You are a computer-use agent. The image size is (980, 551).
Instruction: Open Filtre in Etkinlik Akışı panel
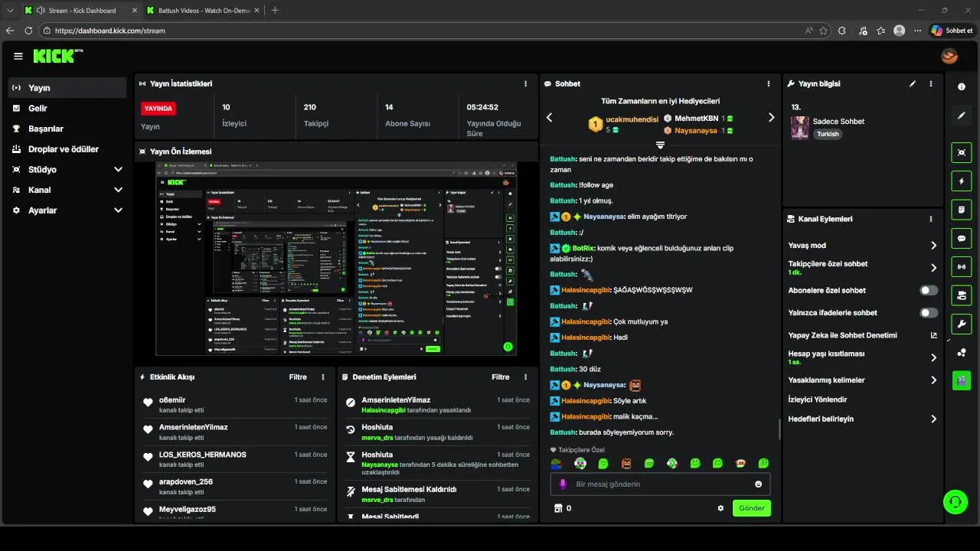click(298, 377)
